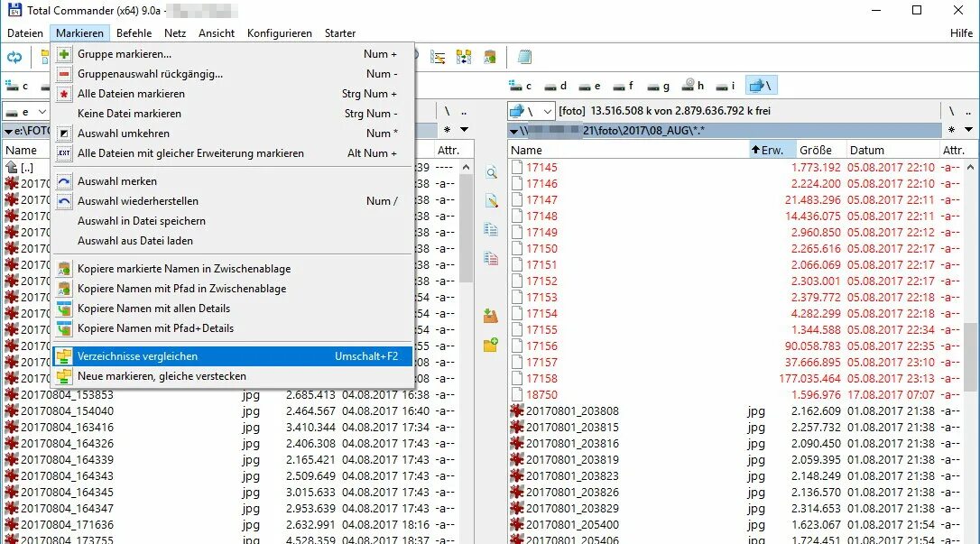980x544 pixels.
Task: Click the EXT icon of gleicher Erweiterung
Action: tap(64, 153)
